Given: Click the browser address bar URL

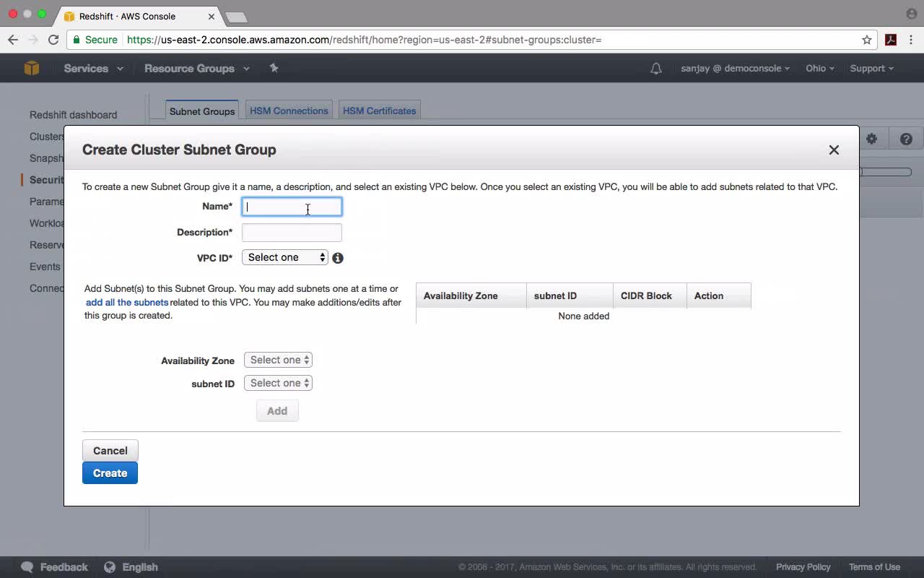Looking at the screenshot, I should [x=365, y=40].
